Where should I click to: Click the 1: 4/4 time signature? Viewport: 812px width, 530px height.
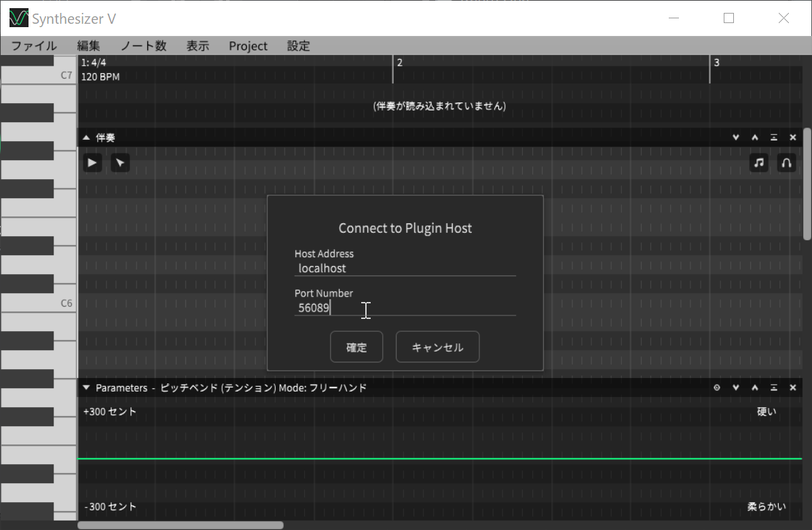[x=94, y=62]
